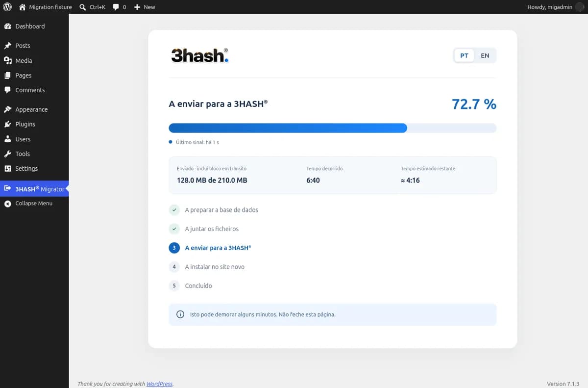Click the home icon beside Migration fixture

tap(23, 7)
